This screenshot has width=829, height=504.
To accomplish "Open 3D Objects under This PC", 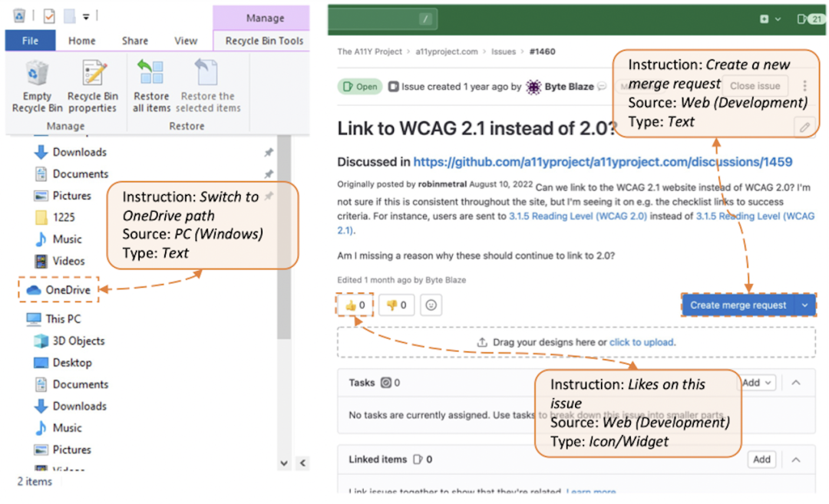I will [69, 341].
